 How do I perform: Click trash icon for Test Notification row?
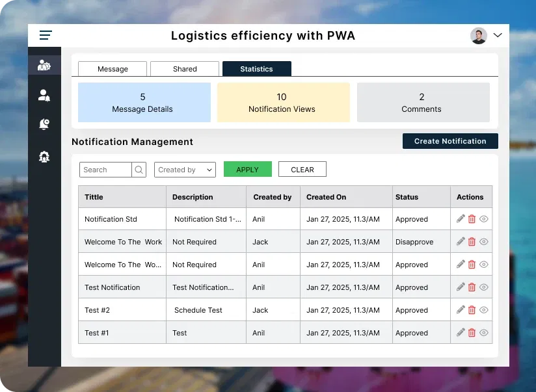(x=472, y=287)
